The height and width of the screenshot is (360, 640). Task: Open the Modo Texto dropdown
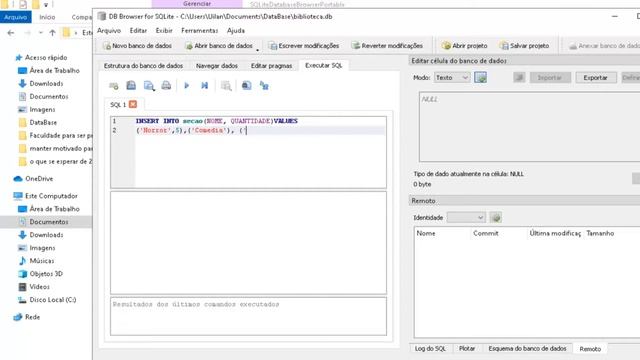click(x=452, y=78)
